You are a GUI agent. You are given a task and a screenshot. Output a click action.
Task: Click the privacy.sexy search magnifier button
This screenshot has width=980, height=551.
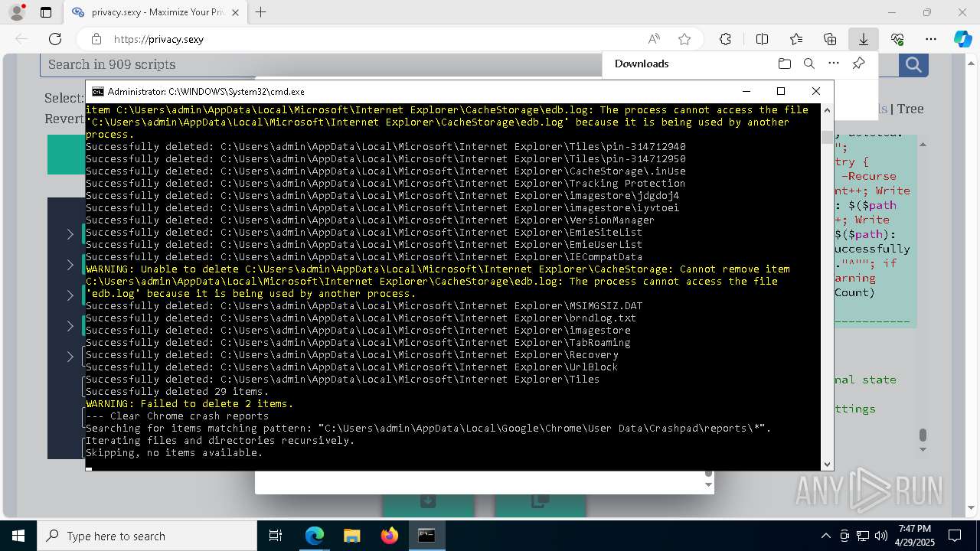coord(913,64)
